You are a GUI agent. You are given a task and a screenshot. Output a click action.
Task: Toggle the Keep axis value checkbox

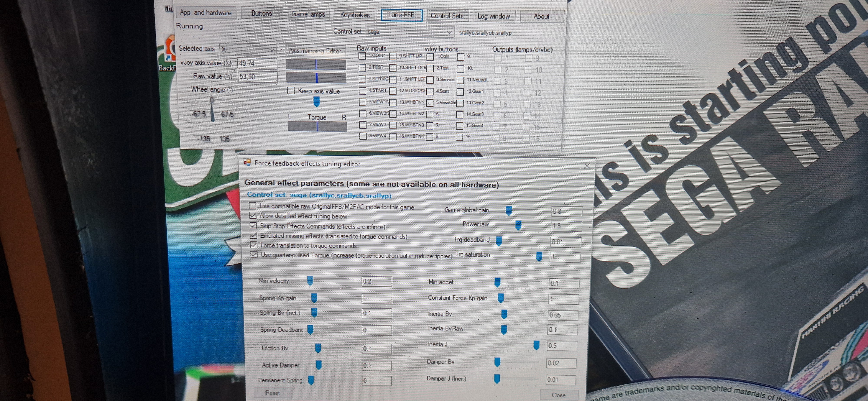click(x=291, y=90)
